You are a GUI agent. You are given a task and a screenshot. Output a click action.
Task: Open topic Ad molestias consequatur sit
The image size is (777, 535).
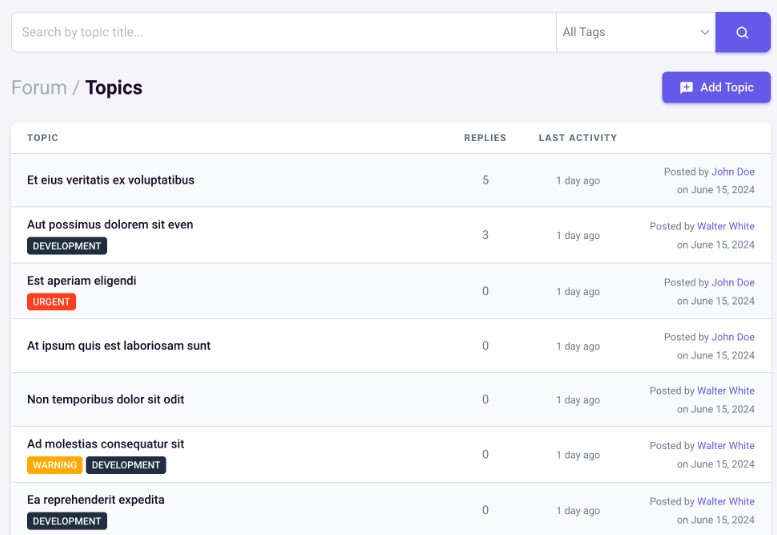coord(106,444)
